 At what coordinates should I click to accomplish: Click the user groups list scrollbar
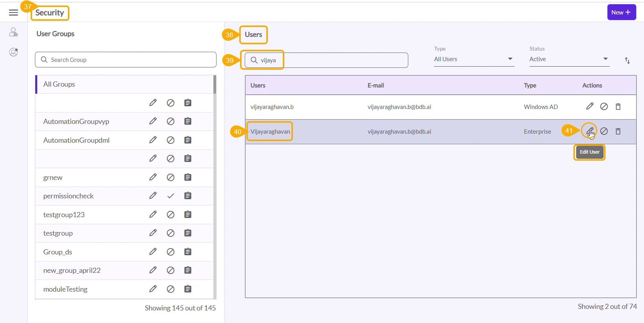point(215,85)
